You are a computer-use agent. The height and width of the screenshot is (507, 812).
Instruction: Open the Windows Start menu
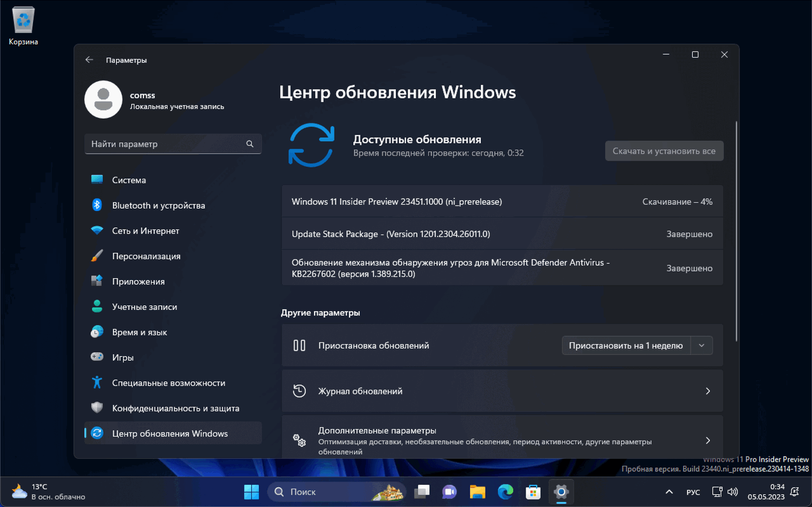click(x=251, y=492)
